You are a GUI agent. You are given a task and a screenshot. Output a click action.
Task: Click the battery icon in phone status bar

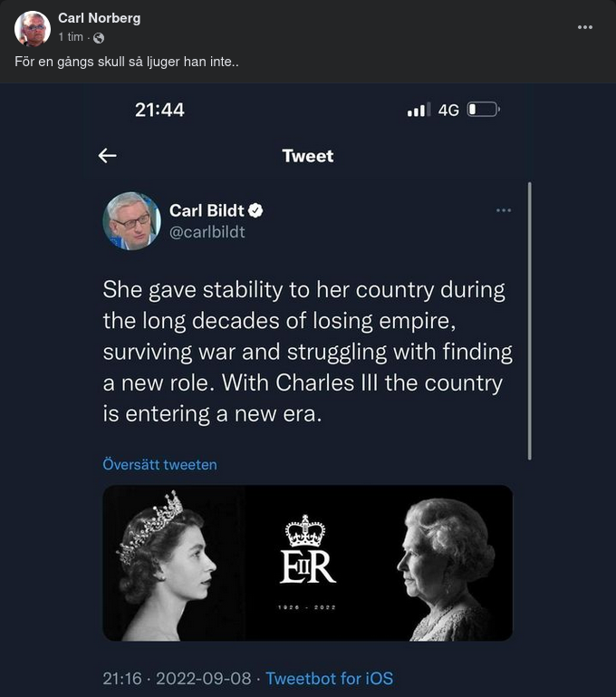tap(482, 110)
